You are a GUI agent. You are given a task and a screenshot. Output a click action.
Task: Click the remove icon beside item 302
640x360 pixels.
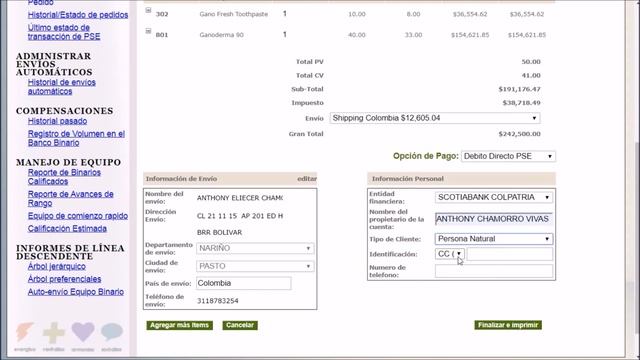click(x=148, y=10)
